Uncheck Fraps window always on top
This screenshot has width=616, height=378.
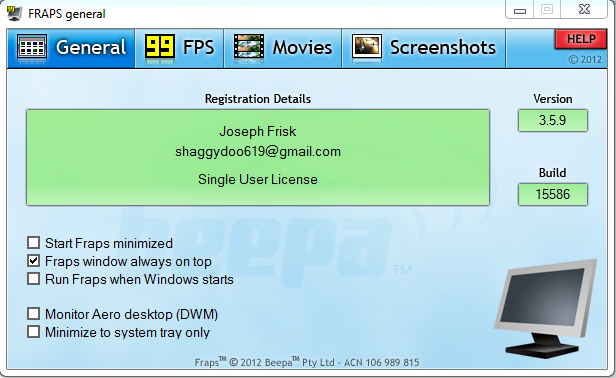click(33, 261)
